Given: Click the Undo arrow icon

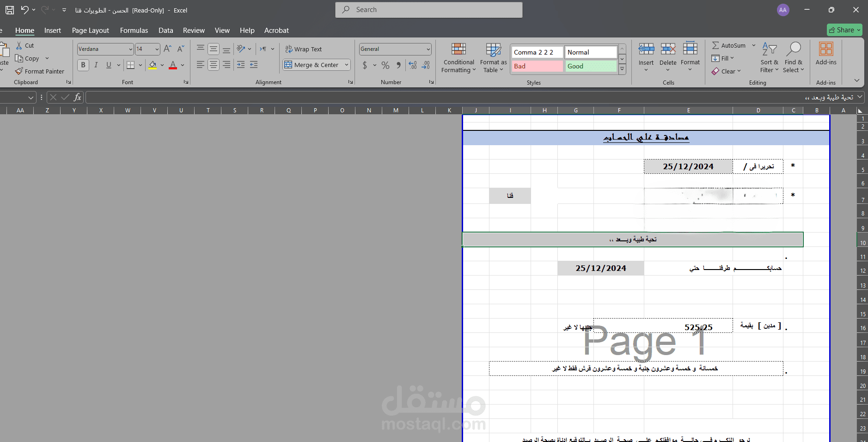Looking at the screenshot, I should [x=24, y=10].
